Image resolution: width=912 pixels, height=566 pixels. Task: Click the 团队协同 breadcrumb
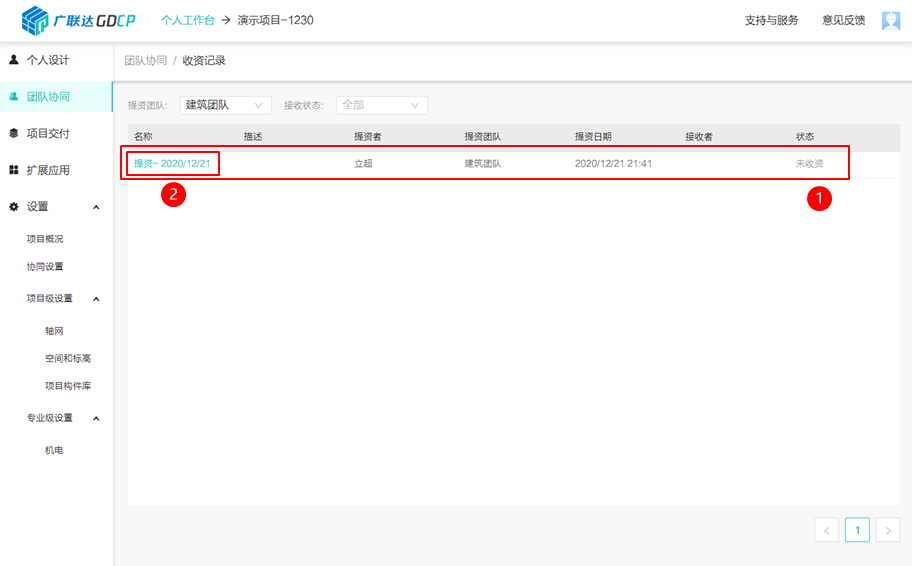click(x=145, y=60)
